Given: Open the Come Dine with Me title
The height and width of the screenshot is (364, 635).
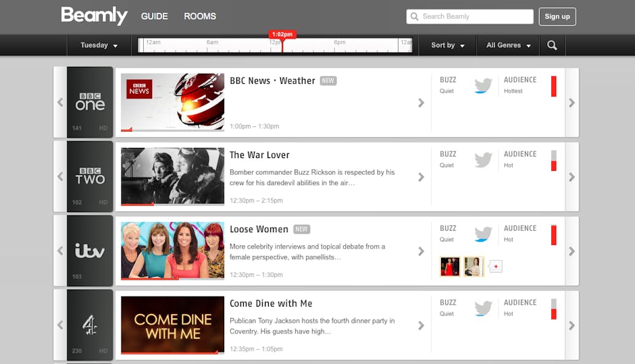Looking at the screenshot, I should 270,303.
